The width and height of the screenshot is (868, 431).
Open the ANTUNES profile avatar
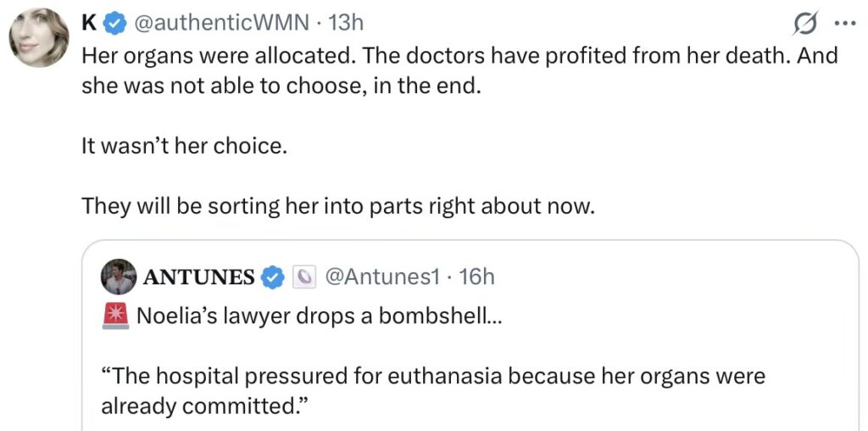tap(118, 277)
